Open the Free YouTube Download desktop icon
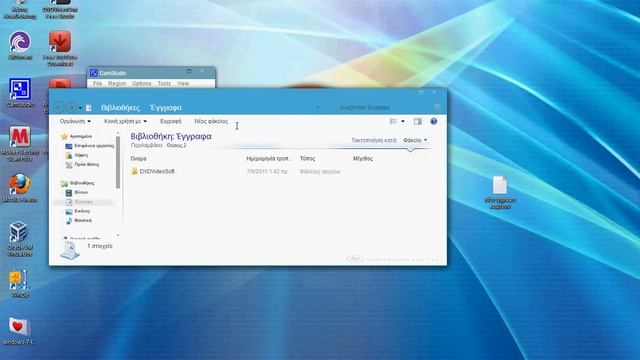 [60, 47]
